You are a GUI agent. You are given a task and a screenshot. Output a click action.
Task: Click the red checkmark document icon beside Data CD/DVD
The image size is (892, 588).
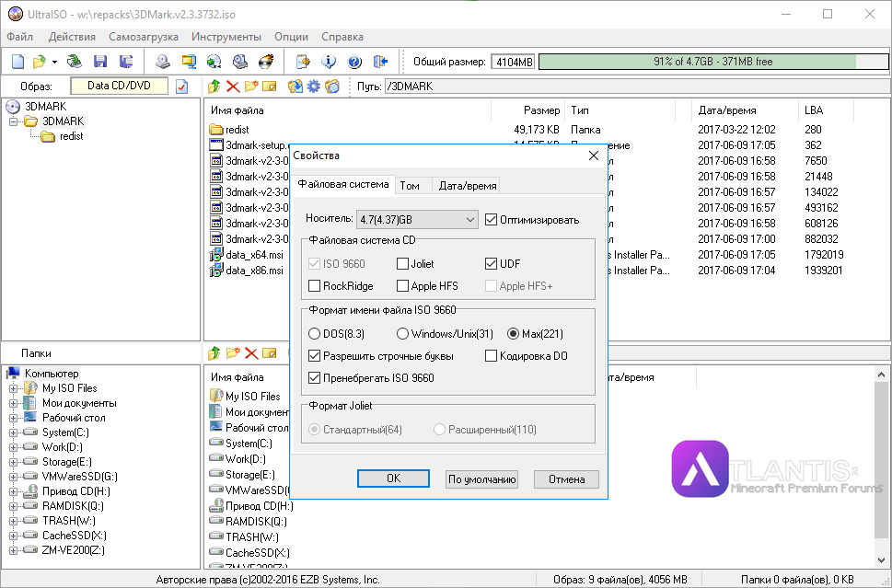[182, 86]
